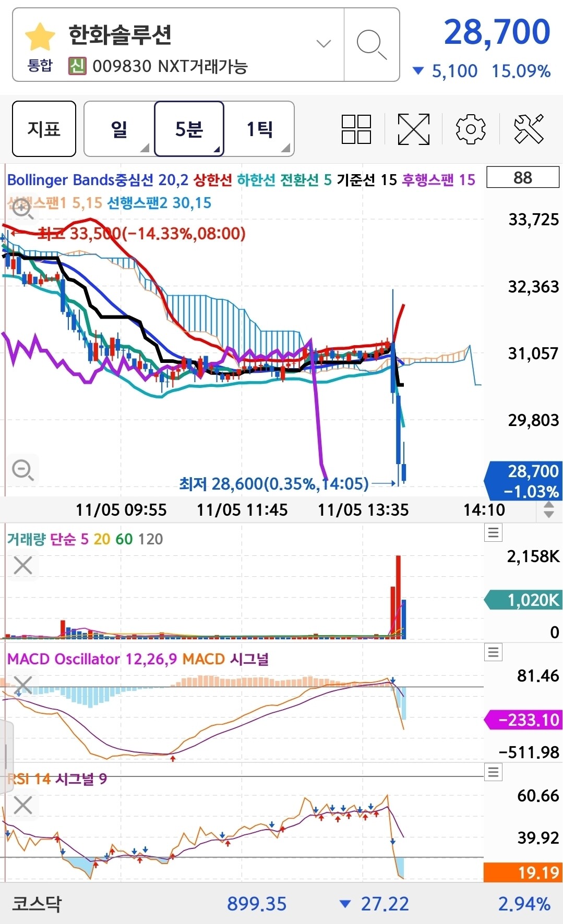The image size is (563, 924).
Task: Click the RSI 14 시그널 9 label
Action: click(57, 779)
